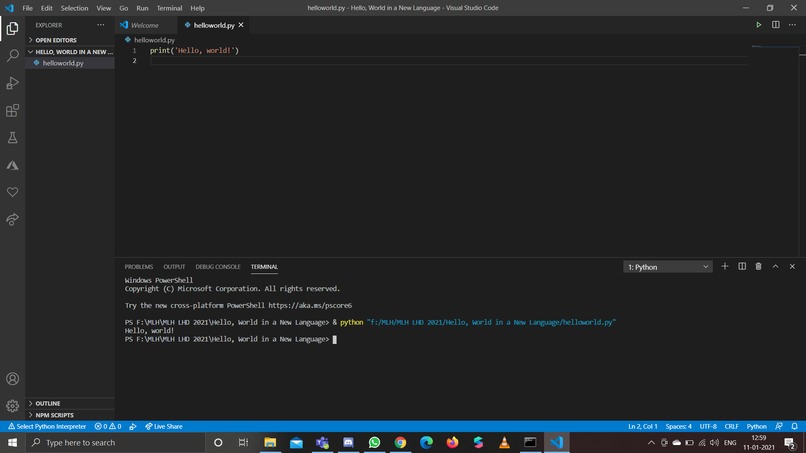Switch to the Problems panel tab

139,266
